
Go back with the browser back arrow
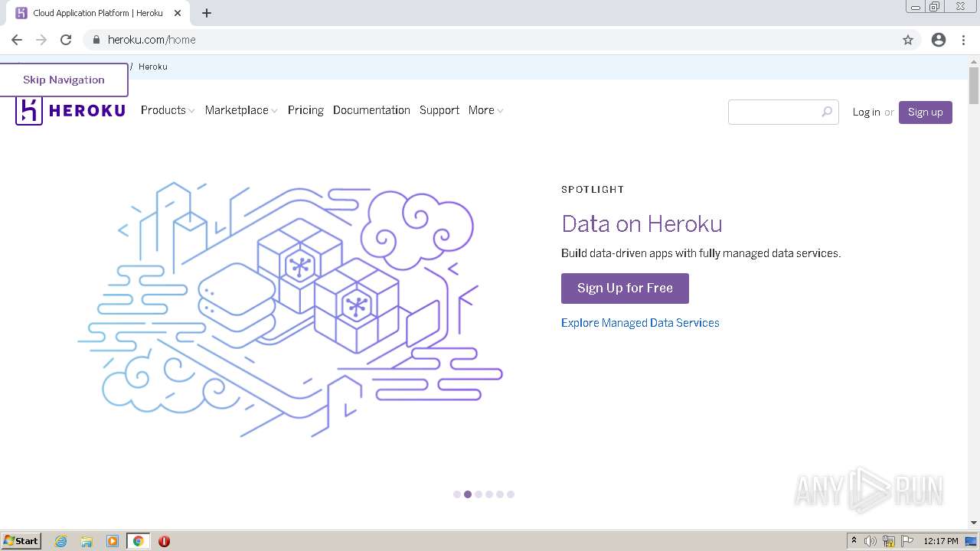(x=17, y=40)
